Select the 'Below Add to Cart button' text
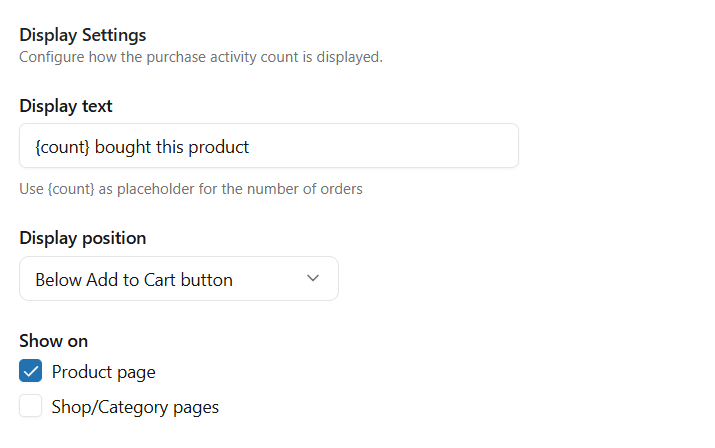715x448 pixels. (134, 280)
